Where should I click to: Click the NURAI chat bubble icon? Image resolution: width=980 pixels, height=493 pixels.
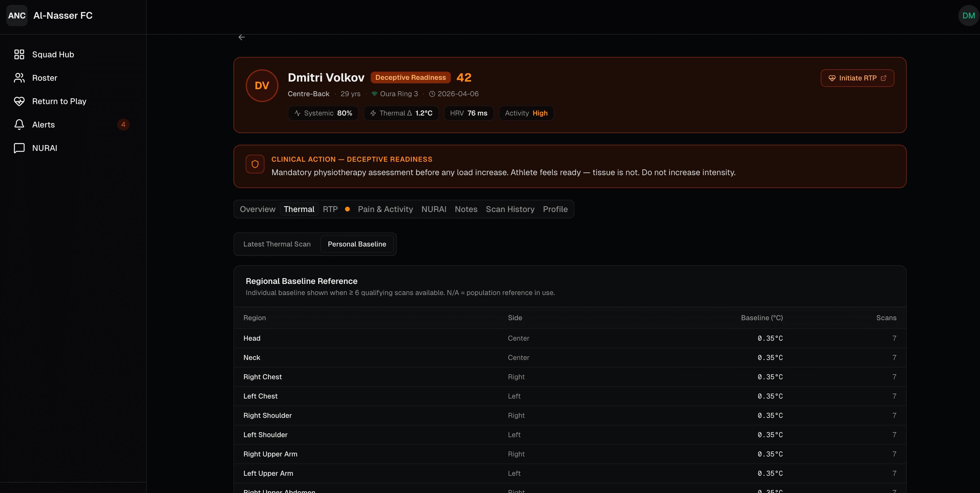19,148
